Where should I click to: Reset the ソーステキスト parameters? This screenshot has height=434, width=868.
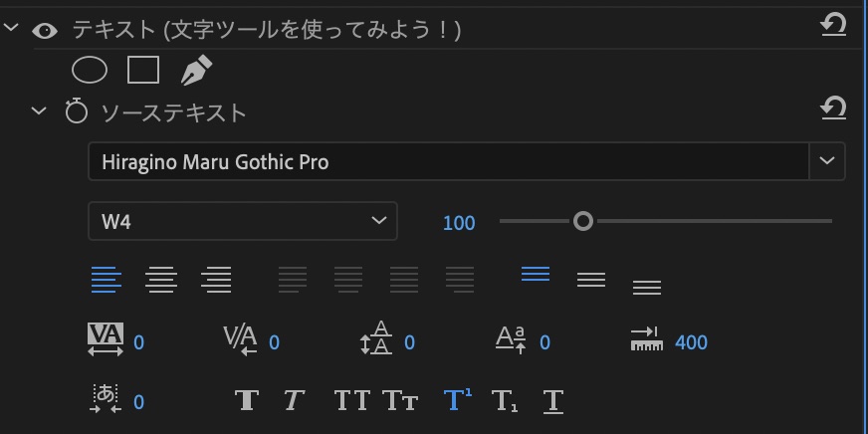pyautogui.click(x=833, y=108)
